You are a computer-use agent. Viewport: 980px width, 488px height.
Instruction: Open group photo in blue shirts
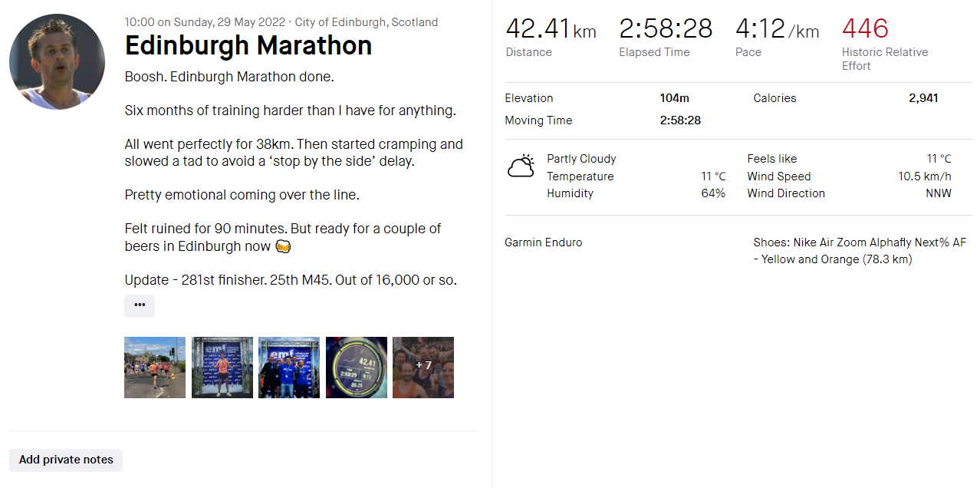tap(289, 368)
